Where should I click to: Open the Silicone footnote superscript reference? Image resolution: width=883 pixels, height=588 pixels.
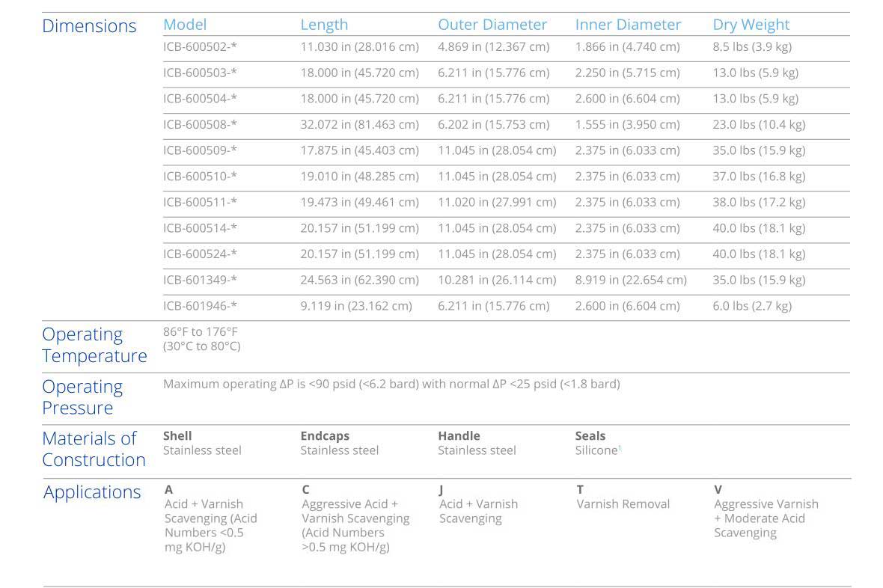coord(620,447)
